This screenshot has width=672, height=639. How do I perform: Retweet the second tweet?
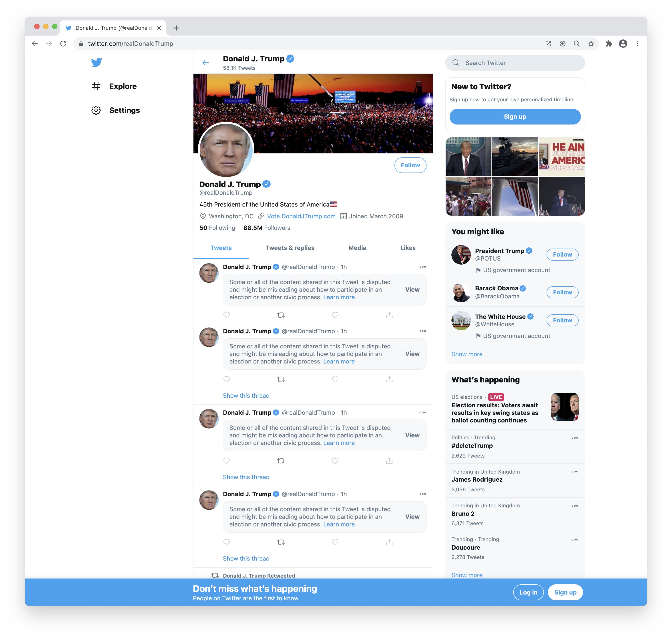pos(281,379)
